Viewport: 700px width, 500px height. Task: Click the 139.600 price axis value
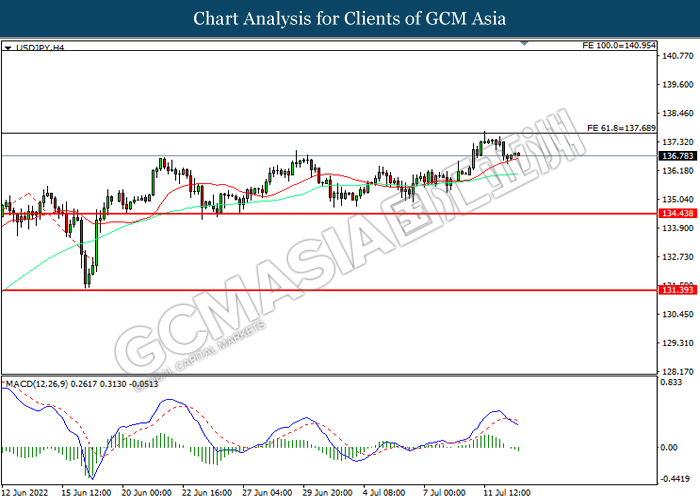click(678, 84)
